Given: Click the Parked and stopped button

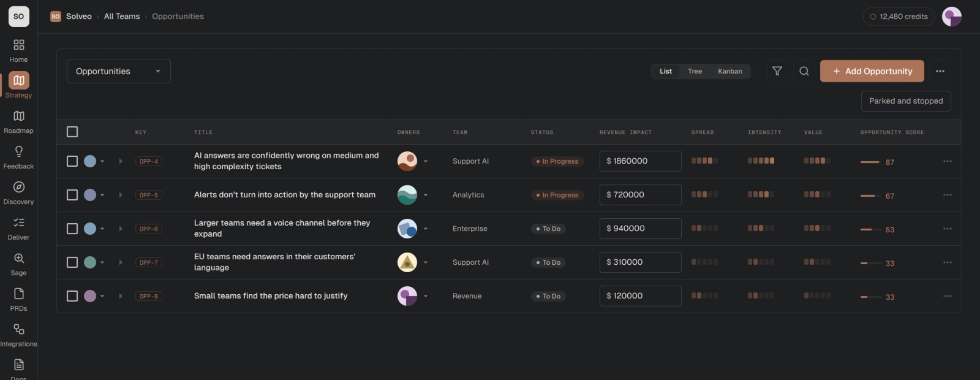Looking at the screenshot, I should click(x=906, y=101).
